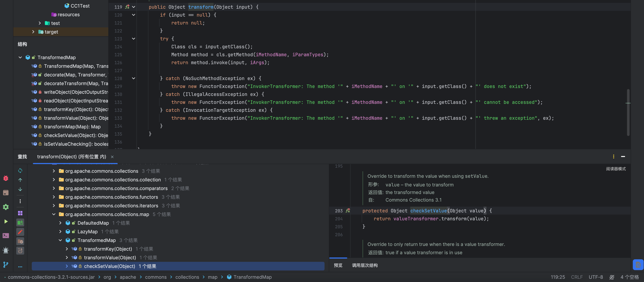Click breadcrumb commons-collections-3.2.1-sources.jar

(x=51, y=277)
